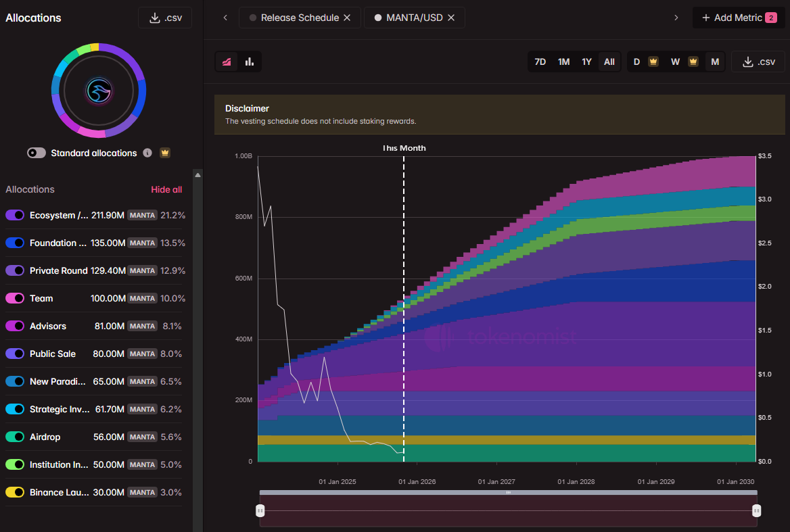
Task: Click Hide all allocations link
Action: [166, 189]
